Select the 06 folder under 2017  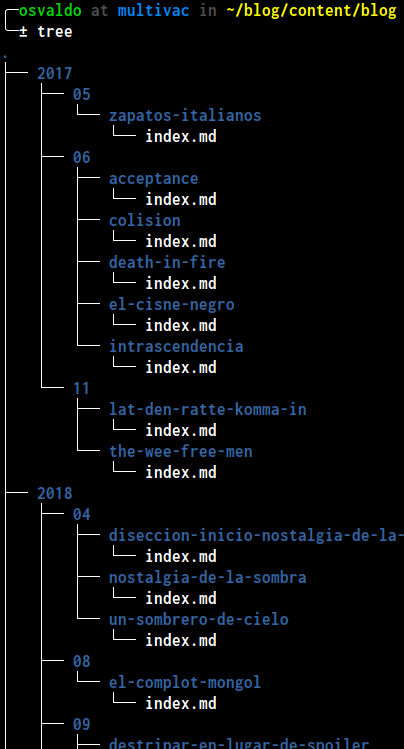[82, 158]
